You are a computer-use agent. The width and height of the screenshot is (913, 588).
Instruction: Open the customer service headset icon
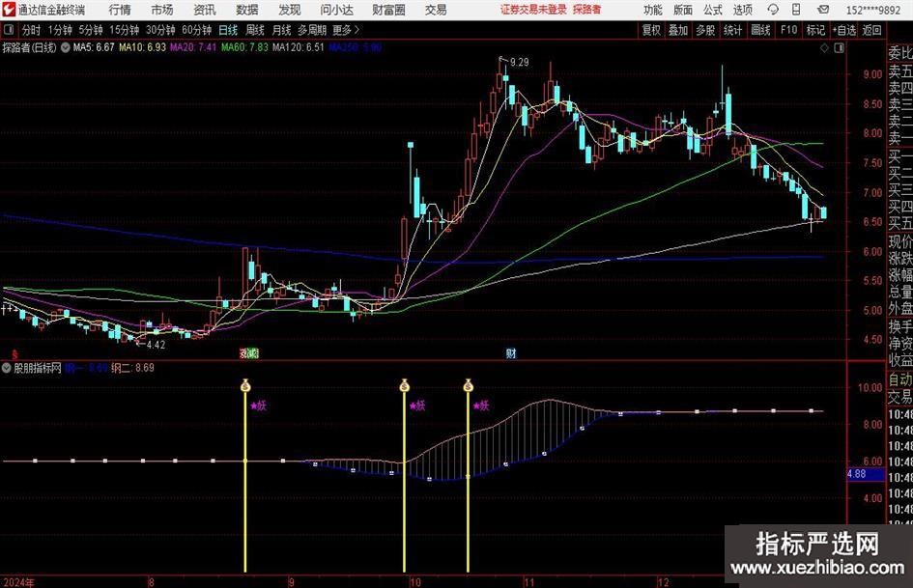(x=773, y=10)
